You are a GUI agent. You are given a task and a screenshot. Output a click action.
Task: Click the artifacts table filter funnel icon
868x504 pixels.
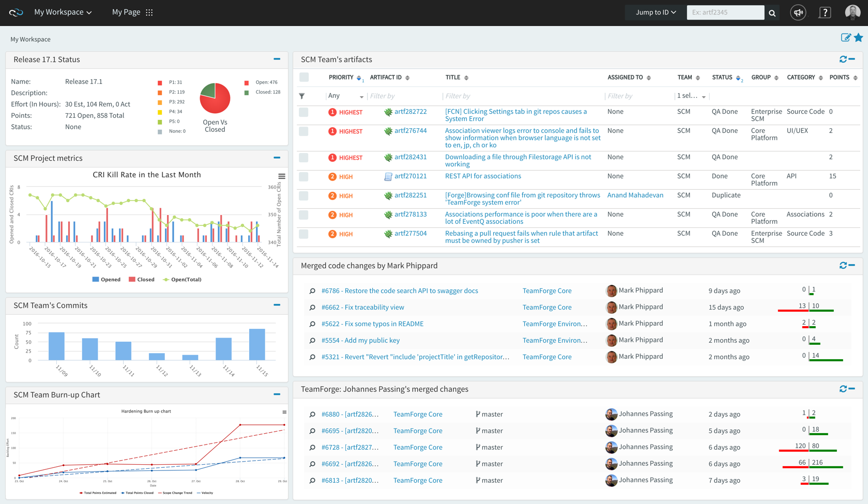[x=302, y=96]
